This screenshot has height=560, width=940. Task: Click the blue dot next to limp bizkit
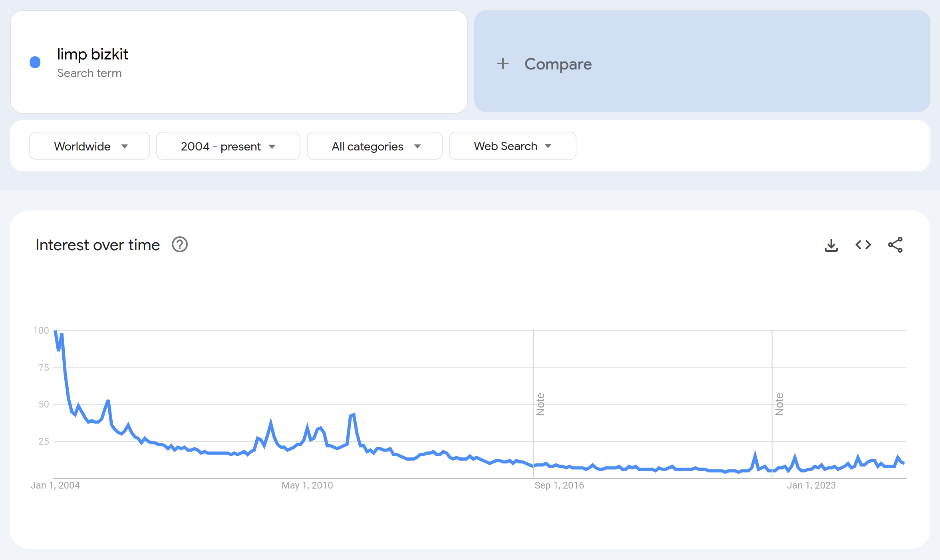pyautogui.click(x=35, y=62)
